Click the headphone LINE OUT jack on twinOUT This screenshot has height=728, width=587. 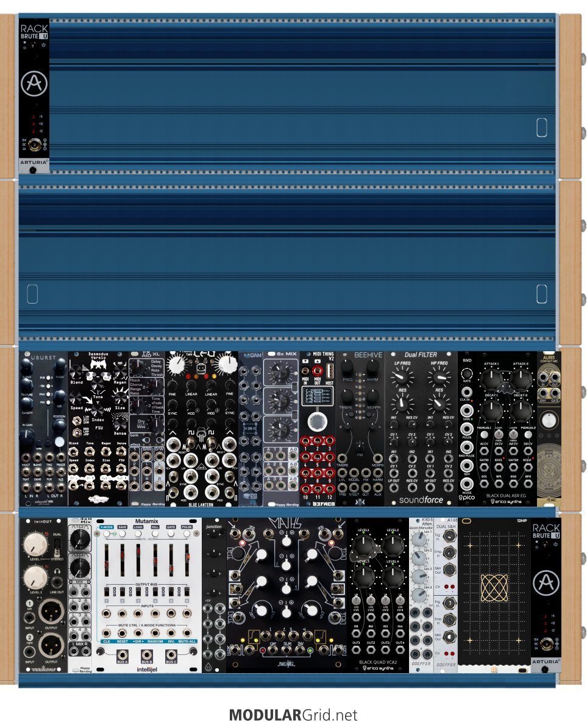[57, 582]
